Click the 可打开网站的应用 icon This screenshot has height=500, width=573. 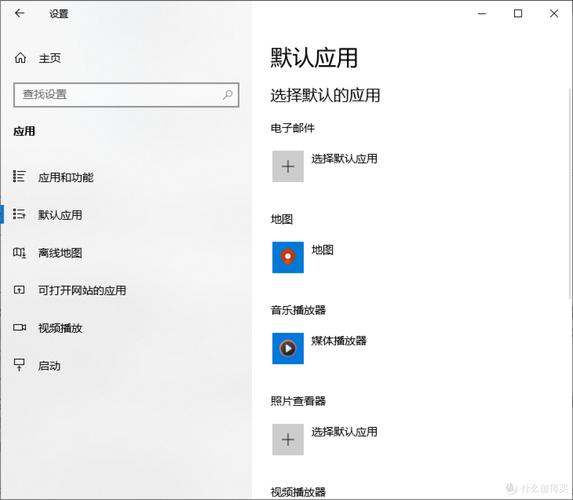click(19, 290)
